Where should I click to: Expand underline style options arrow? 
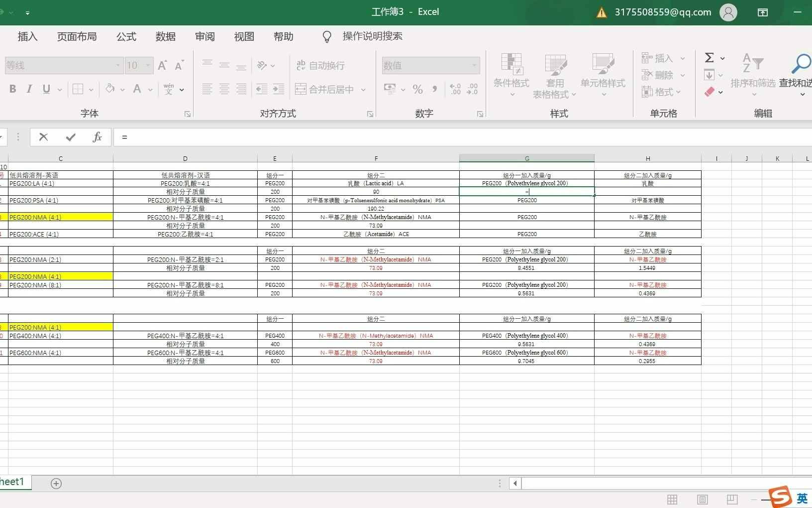(60, 90)
